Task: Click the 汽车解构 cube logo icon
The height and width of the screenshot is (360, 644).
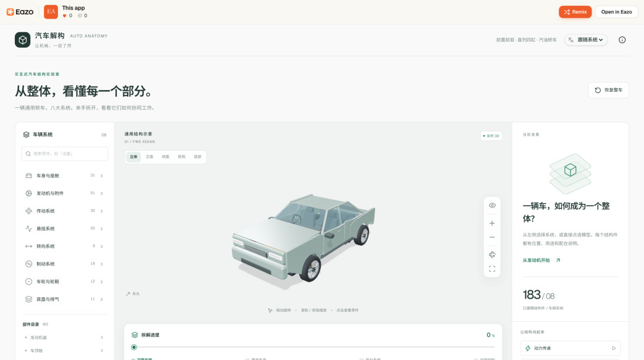Action: pos(23,40)
